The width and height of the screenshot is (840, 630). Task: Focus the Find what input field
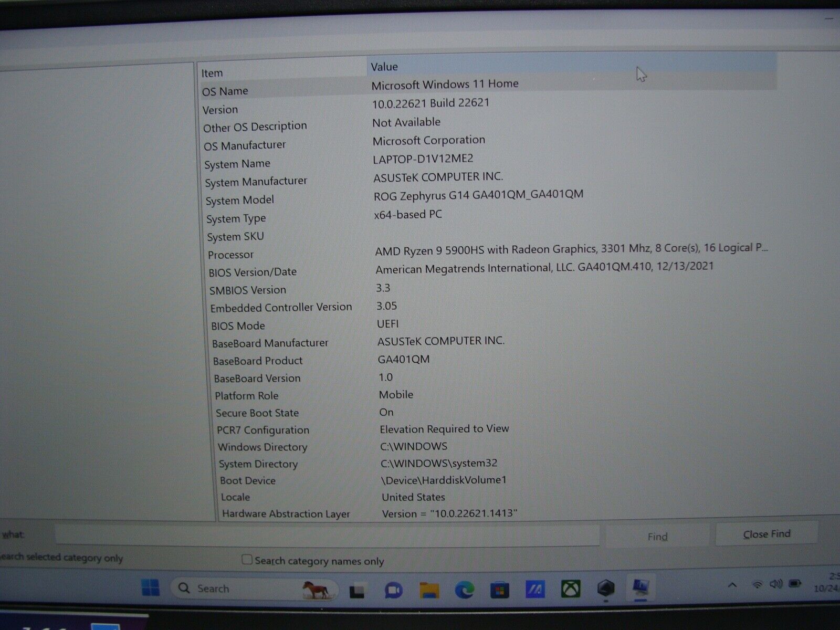coord(327,535)
